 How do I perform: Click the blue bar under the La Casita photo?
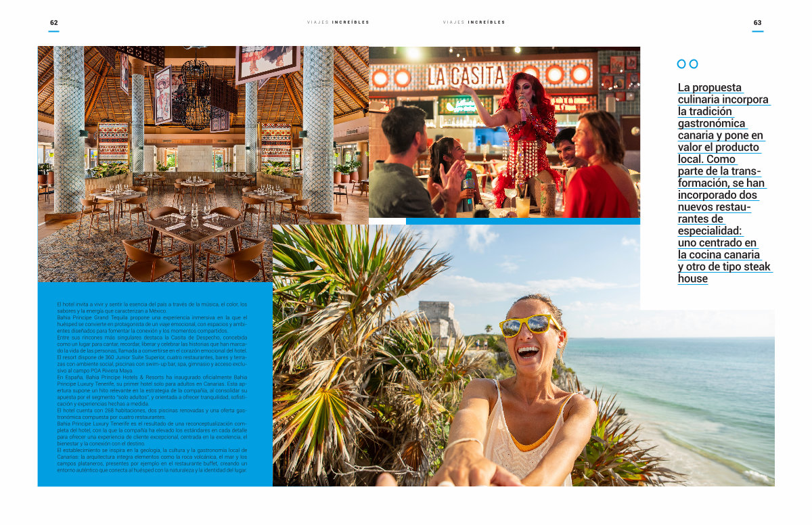pos(522,221)
